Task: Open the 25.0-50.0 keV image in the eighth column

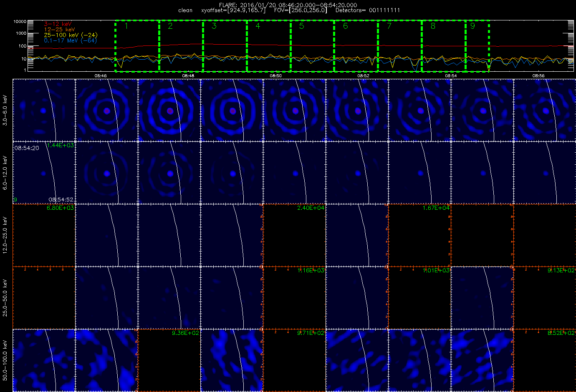Action: tap(482, 298)
